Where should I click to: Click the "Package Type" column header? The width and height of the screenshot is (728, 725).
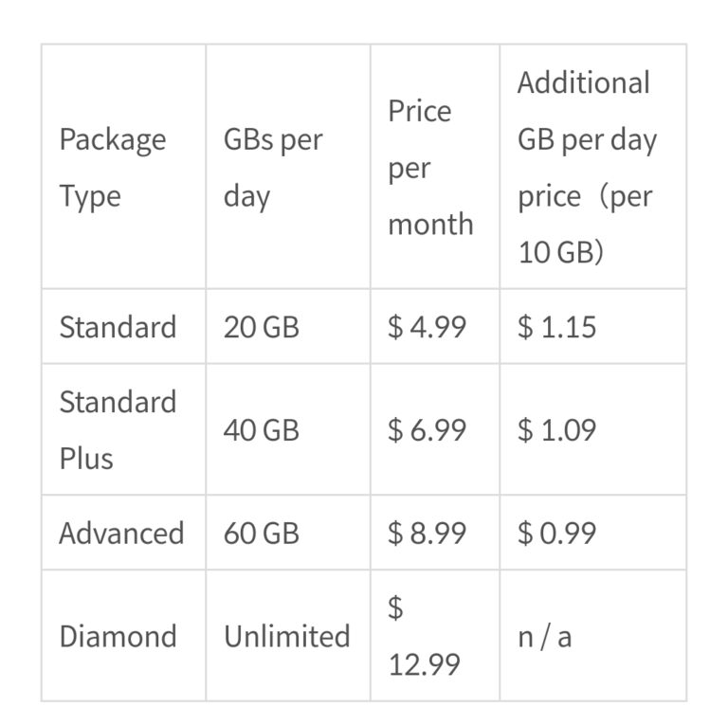click(x=112, y=168)
